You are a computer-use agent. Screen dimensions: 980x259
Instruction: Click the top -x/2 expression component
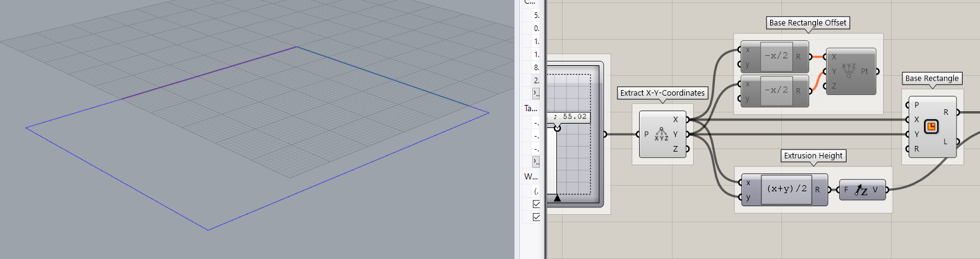coord(776,56)
